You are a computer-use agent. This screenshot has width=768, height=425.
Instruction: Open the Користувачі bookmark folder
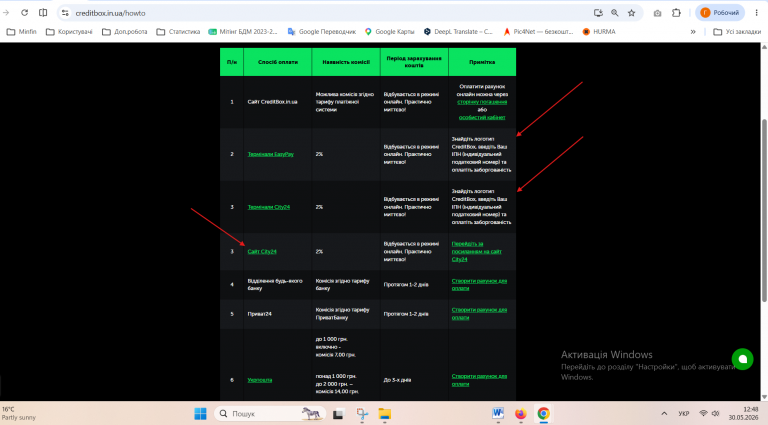tap(69, 32)
